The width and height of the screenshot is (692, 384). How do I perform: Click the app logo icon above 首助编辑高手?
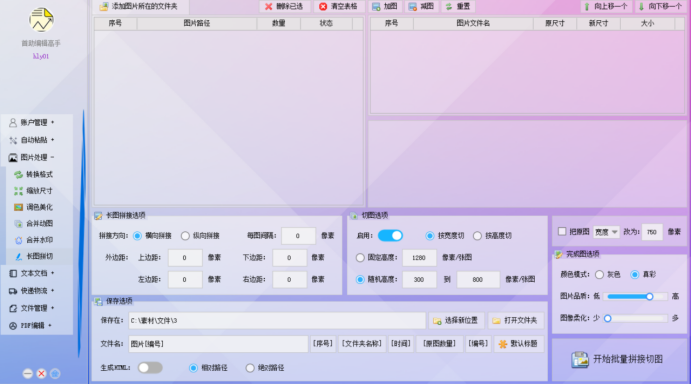pos(41,19)
